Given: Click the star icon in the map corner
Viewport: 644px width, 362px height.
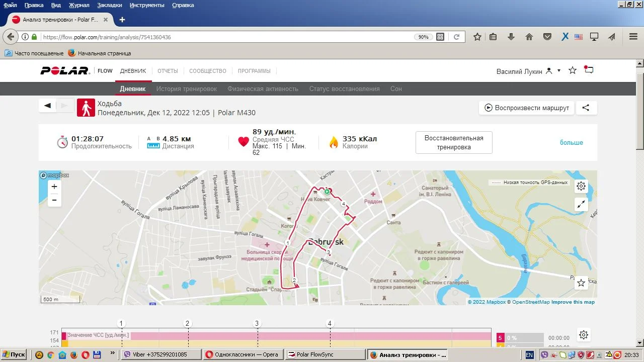Looking at the screenshot, I should (x=581, y=283).
